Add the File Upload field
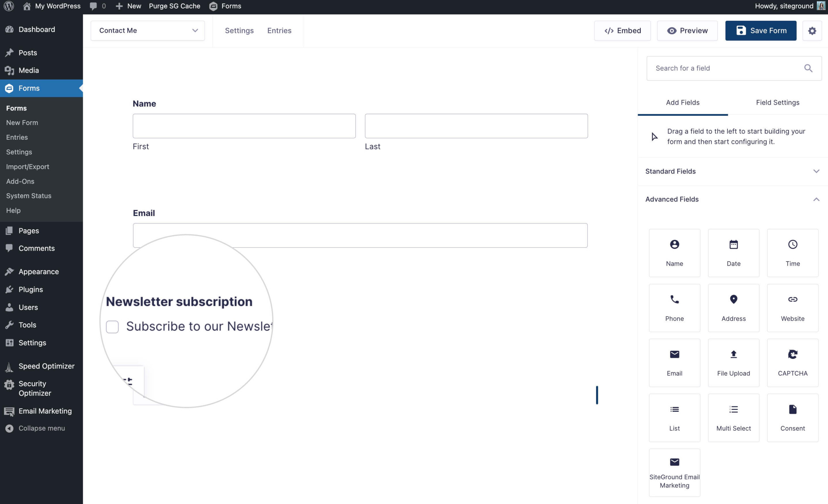 click(734, 363)
